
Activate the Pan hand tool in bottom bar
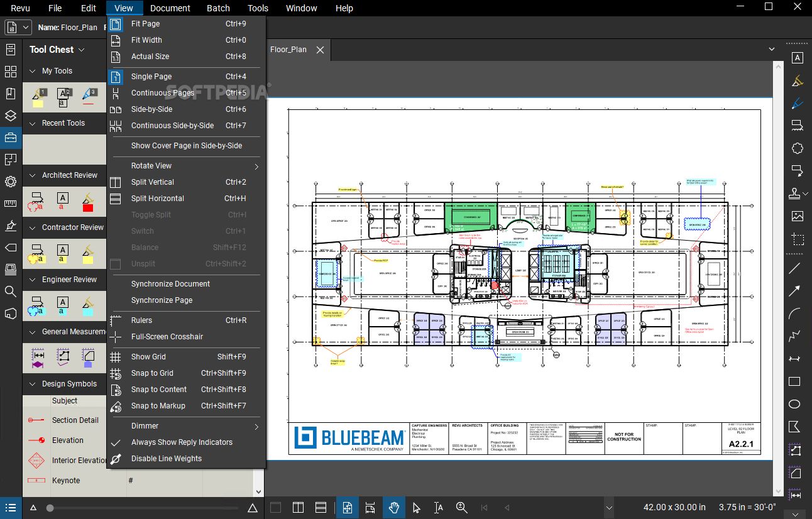coord(394,508)
